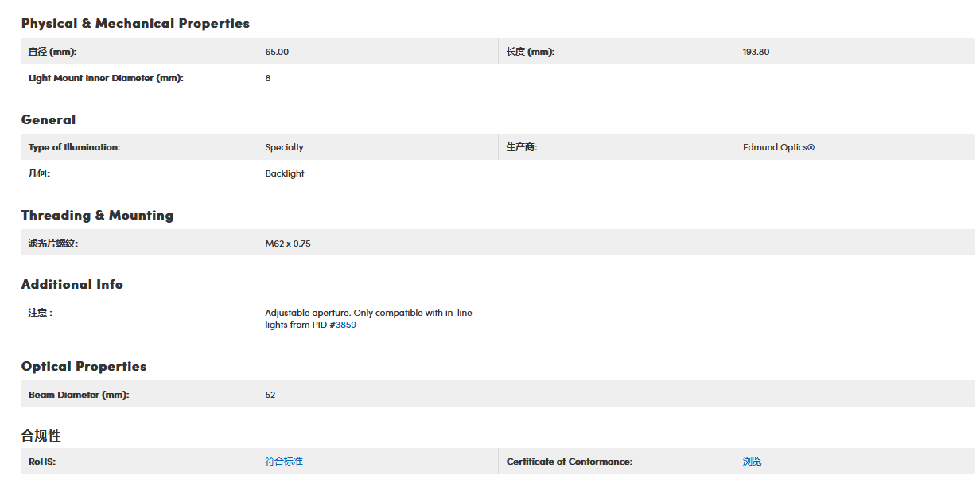Viewport: 980px width, 495px height.
Task: Open the PID #3859 link
Action: coord(345,325)
